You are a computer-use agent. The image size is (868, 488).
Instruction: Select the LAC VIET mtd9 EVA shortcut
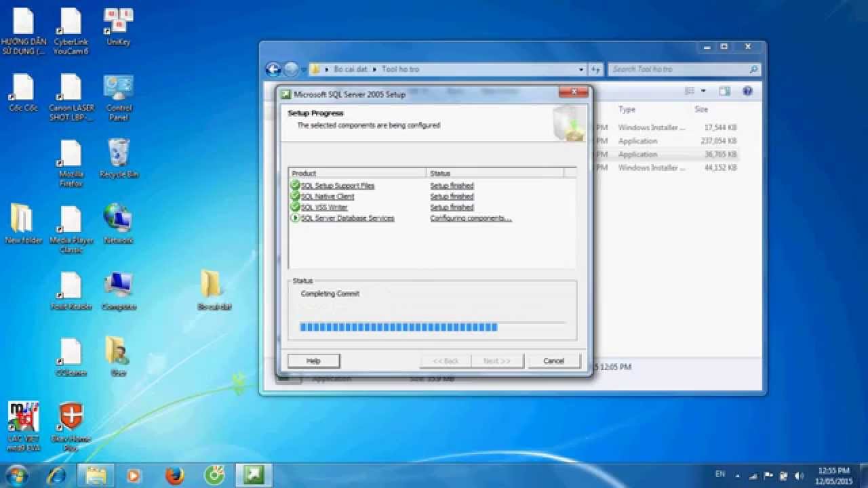[x=23, y=427]
